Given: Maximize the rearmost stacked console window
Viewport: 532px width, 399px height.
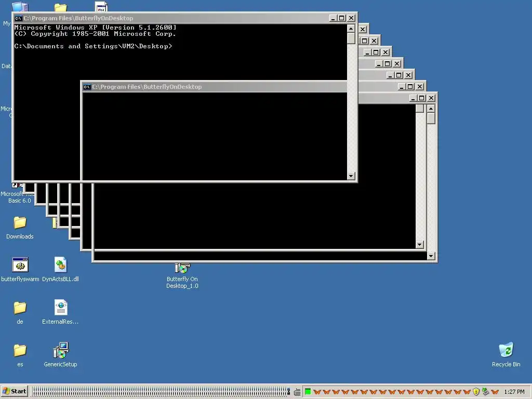Looking at the screenshot, I should click(x=422, y=98).
